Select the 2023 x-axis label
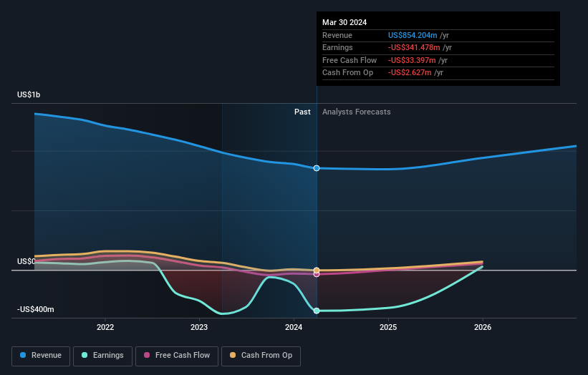 pos(199,327)
